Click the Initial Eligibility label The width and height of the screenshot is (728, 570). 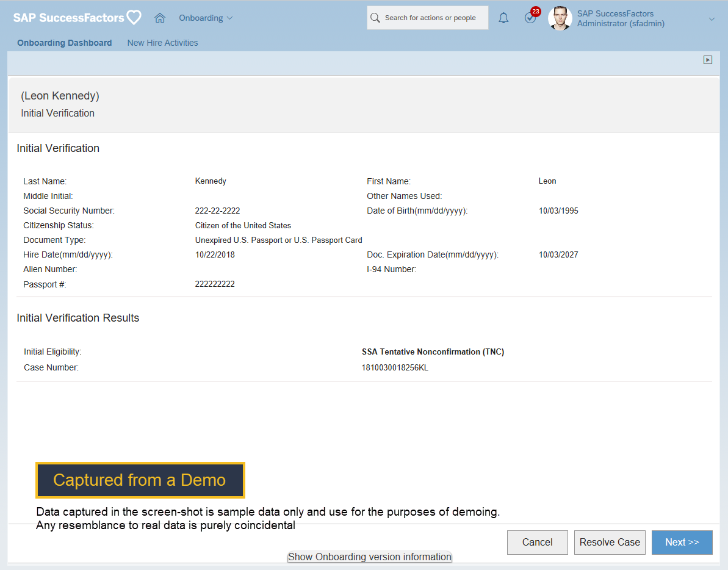53,352
